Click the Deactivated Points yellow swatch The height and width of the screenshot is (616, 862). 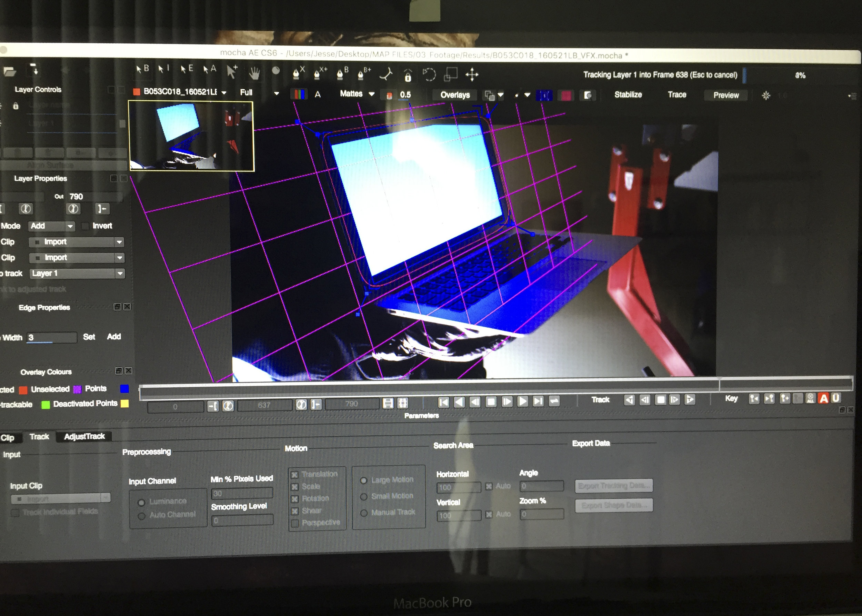pyautogui.click(x=124, y=404)
